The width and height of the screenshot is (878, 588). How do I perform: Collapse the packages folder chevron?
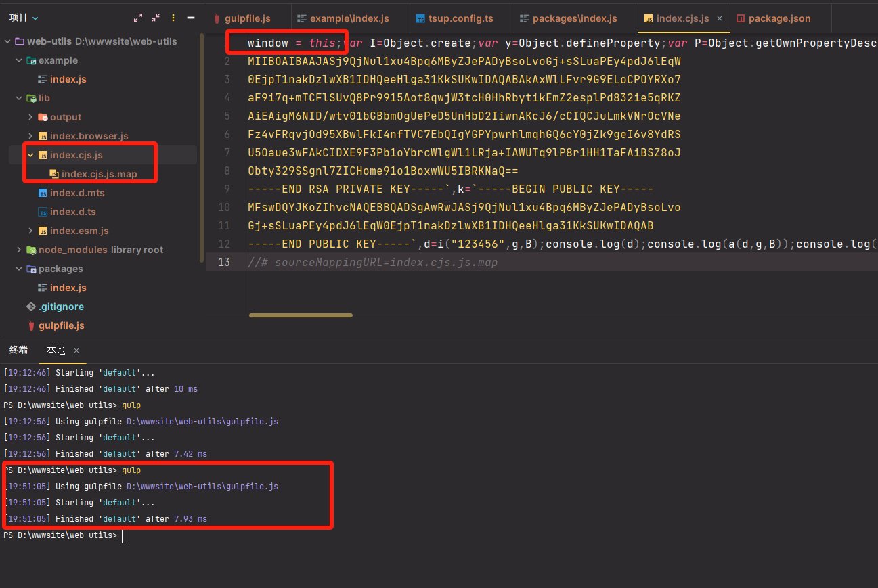click(x=19, y=269)
